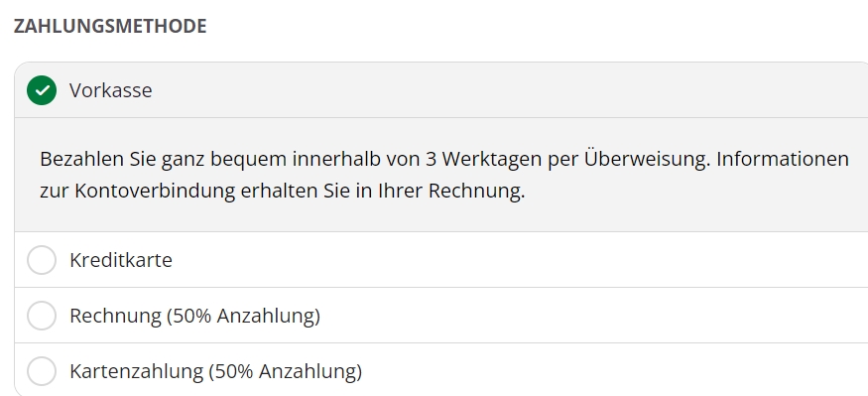Click the (50% Anzahlung) text after Rechnung
This screenshot has width=868, height=396.
tap(243, 316)
